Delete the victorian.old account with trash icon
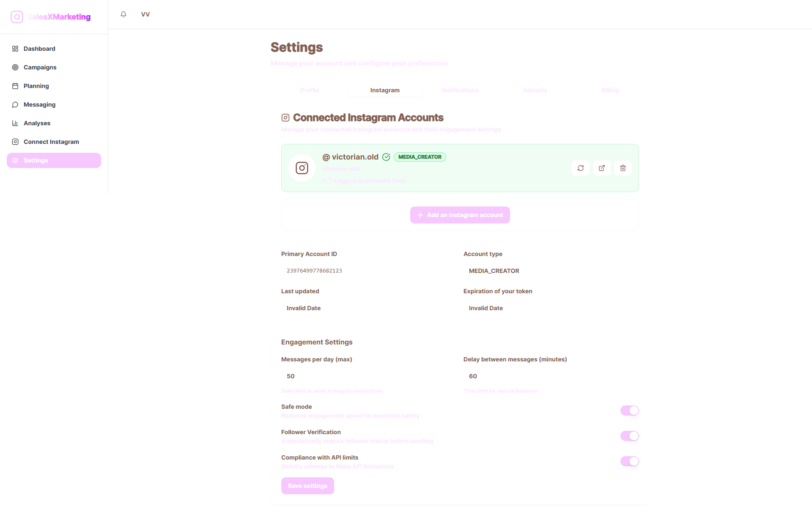 coord(623,168)
